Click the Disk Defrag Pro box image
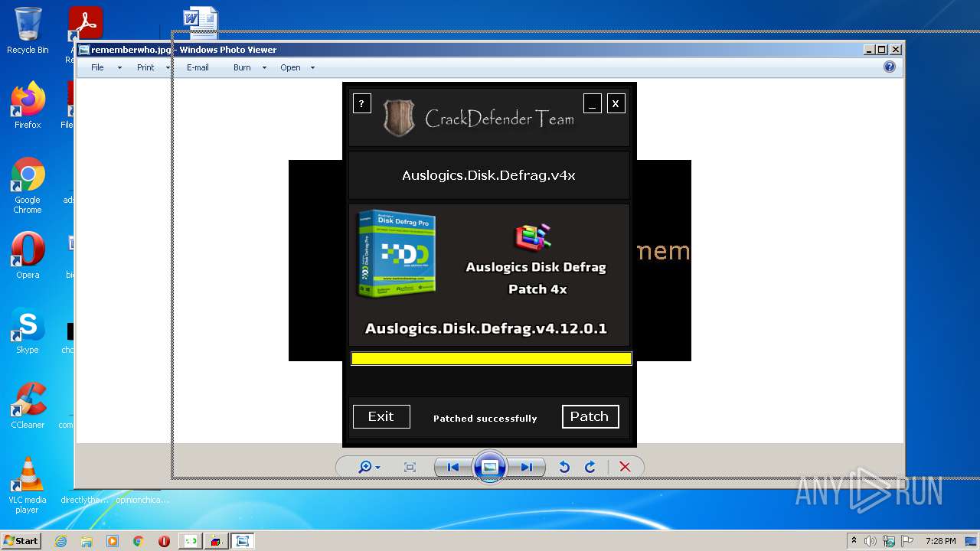The image size is (980, 551). click(397, 253)
